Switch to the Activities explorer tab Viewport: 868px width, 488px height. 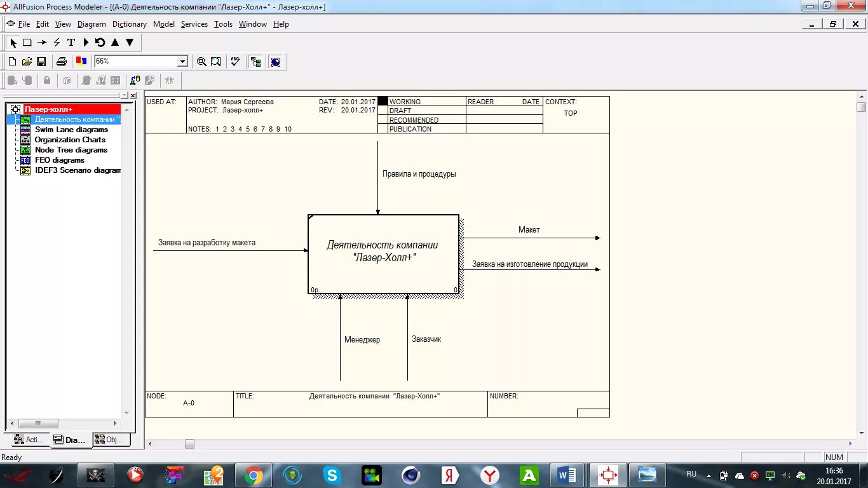28,440
